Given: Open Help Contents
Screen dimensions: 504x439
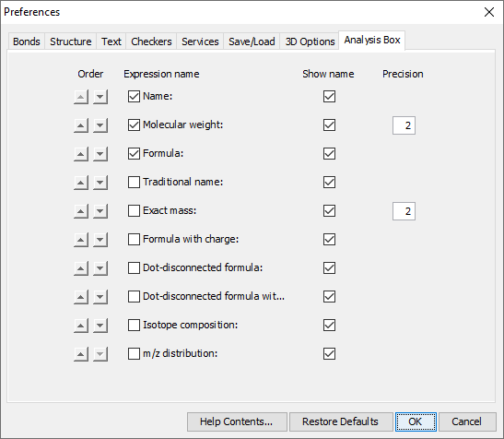Looking at the screenshot, I should [x=237, y=421].
